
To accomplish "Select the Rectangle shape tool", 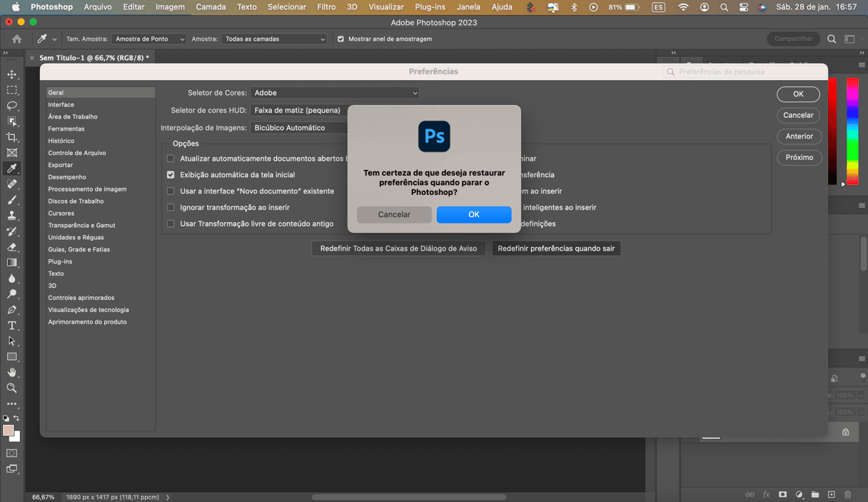I will tap(12, 357).
